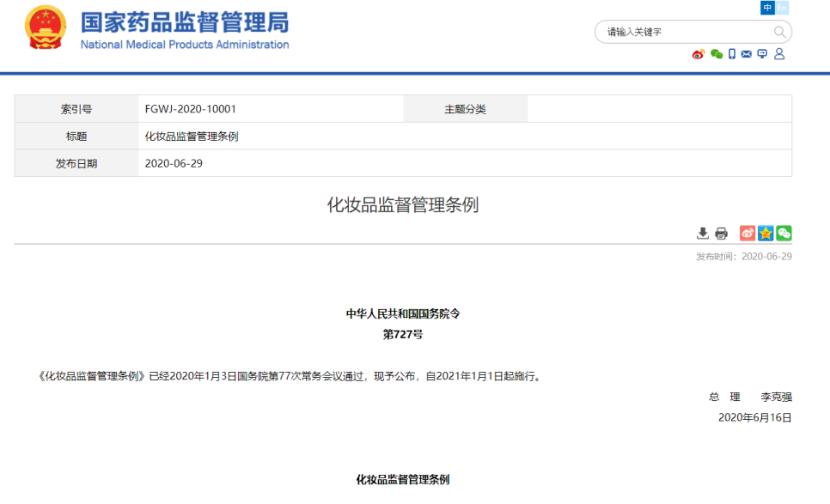Click the 国家药品监督管理局 site title
The width and height of the screenshot is (830, 504).
[x=185, y=22]
